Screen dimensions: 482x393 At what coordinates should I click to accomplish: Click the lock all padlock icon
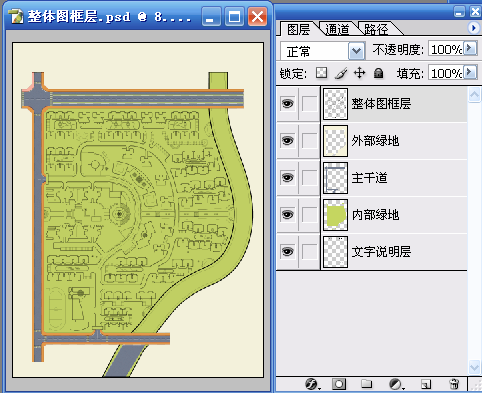tap(378, 73)
